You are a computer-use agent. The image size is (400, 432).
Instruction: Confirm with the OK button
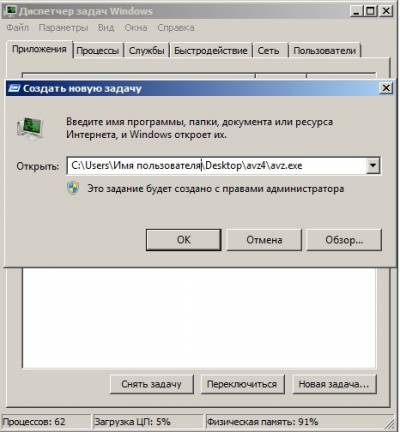184,240
